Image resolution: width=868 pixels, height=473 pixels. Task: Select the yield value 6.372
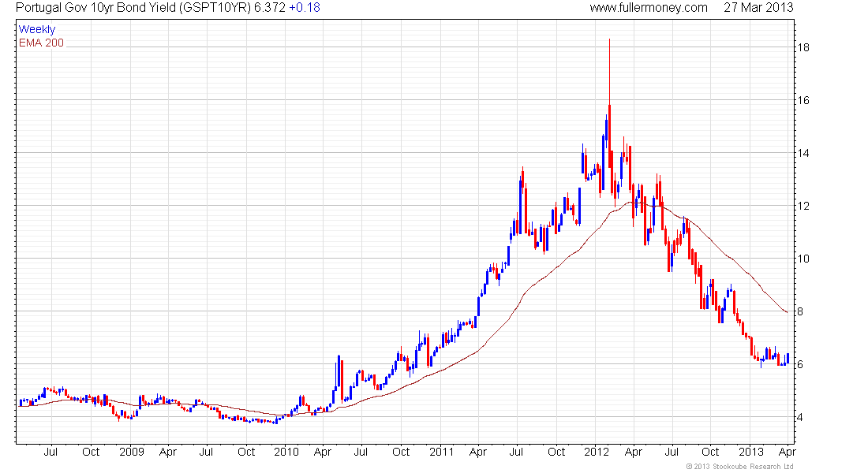270,7
